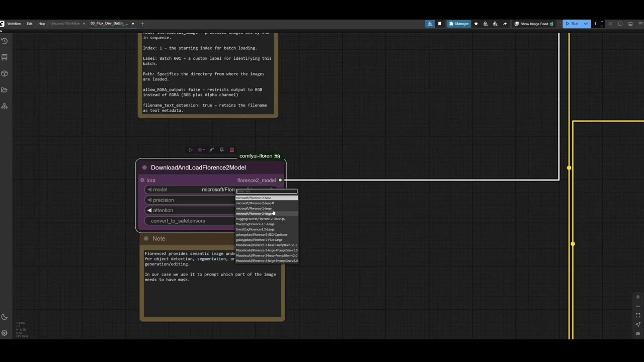Image resolution: width=644 pixels, height=362 pixels.
Task: Open the Edit menu
Action: point(29,24)
